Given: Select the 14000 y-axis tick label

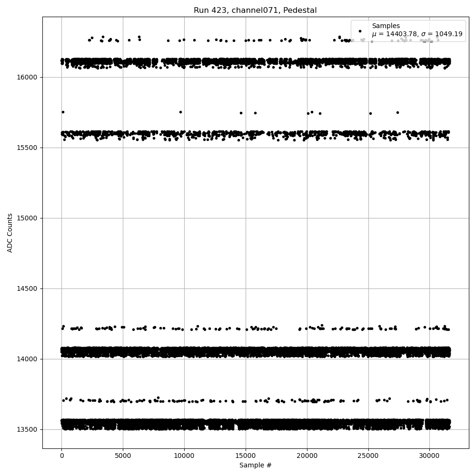Looking at the screenshot, I should [x=28, y=359].
